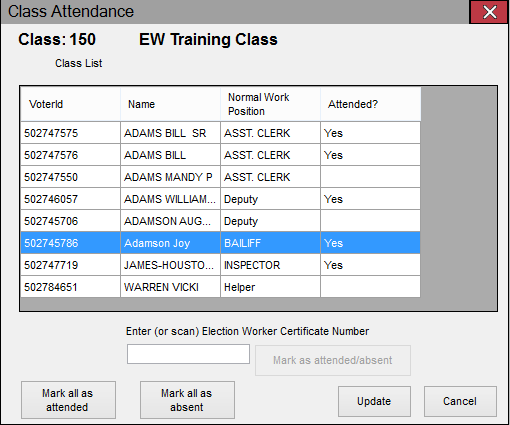Click the Mark all as absent button
The image size is (510, 425).
[x=187, y=400]
